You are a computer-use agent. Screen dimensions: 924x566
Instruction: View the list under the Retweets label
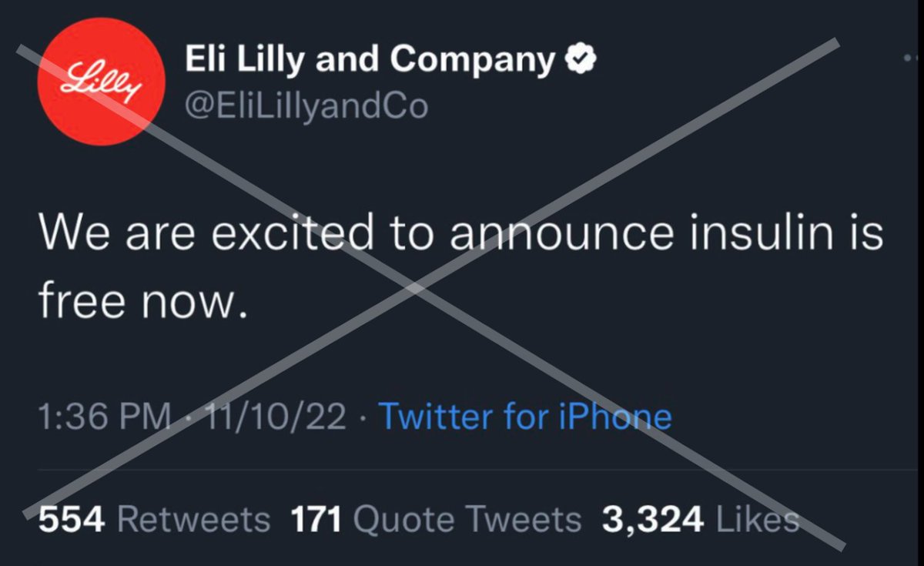(194, 520)
